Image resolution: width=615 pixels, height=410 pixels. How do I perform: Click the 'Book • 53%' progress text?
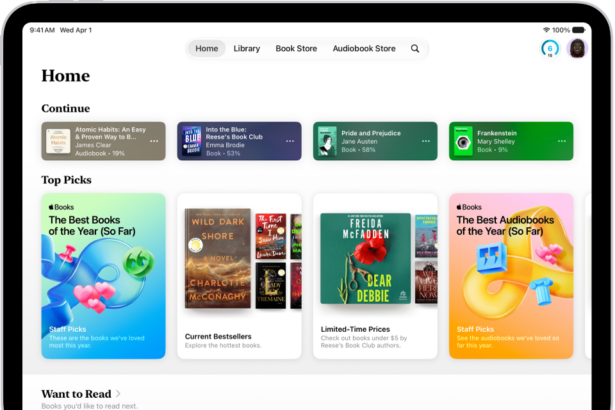223,153
